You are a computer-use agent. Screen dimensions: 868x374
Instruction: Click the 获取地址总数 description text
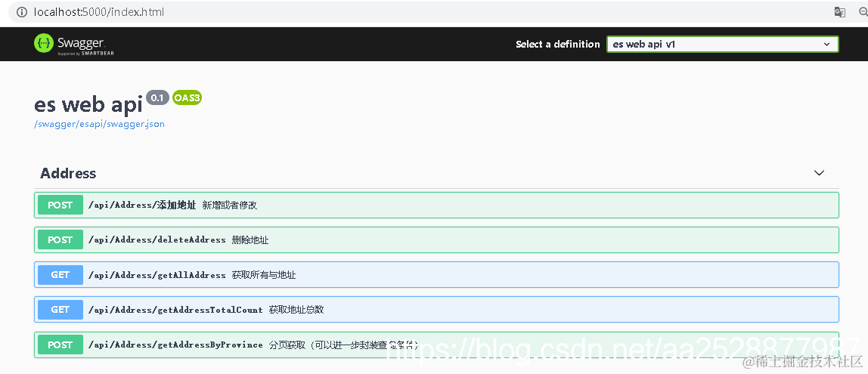(296, 310)
